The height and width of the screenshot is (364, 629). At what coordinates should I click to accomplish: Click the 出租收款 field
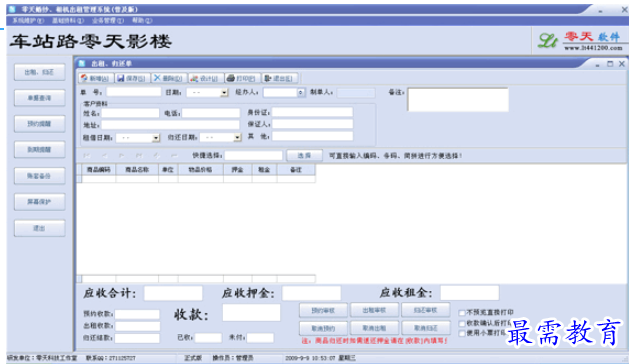[x=137, y=326]
